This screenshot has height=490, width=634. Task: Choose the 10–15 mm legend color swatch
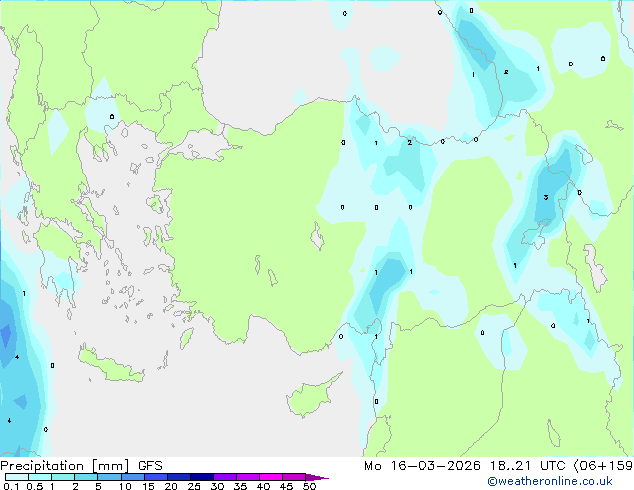tap(133, 477)
